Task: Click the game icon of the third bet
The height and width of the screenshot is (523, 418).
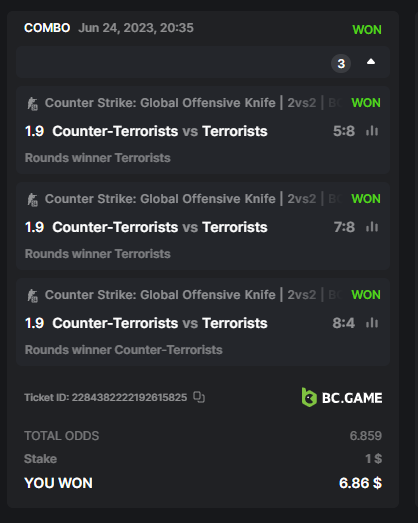Action: [32, 296]
